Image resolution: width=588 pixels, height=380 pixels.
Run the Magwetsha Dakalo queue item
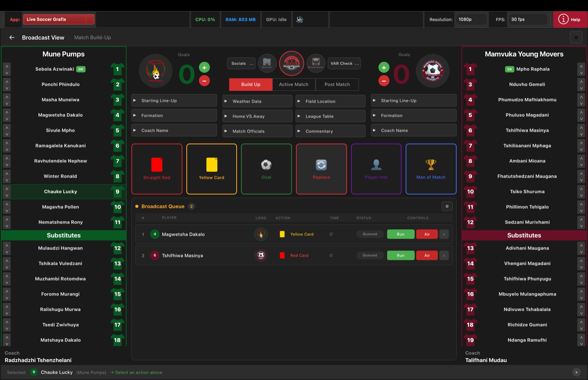(x=401, y=234)
